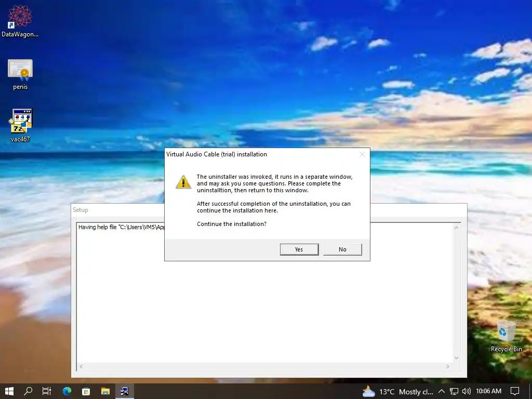The image size is (532, 399).
Task: Click 'Continue the installation?' text in dialog
Action: (232, 224)
